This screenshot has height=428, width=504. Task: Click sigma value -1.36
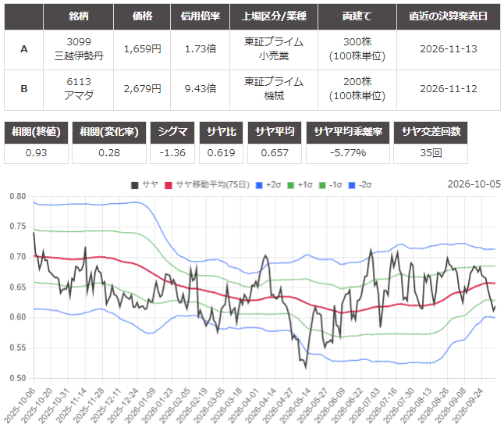(x=172, y=153)
